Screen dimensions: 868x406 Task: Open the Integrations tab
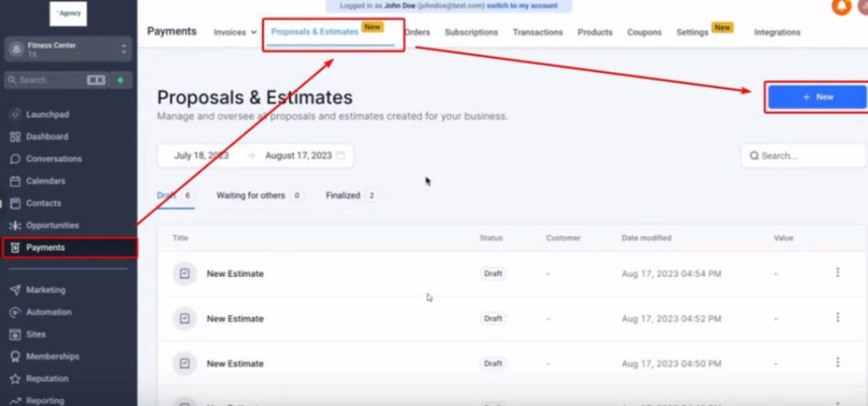coord(777,32)
